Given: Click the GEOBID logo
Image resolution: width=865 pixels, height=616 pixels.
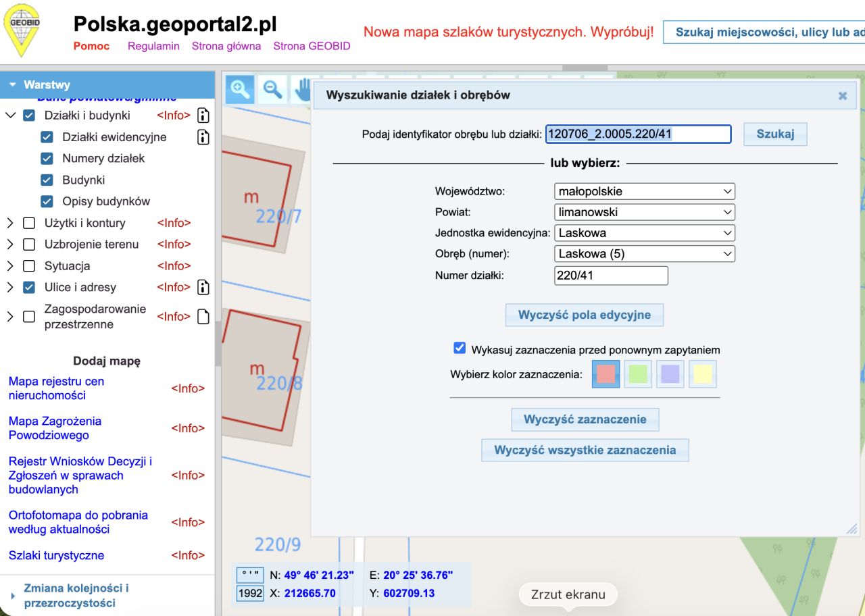Looking at the screenshot, I should pyautogui.click(x=22, y=30).
